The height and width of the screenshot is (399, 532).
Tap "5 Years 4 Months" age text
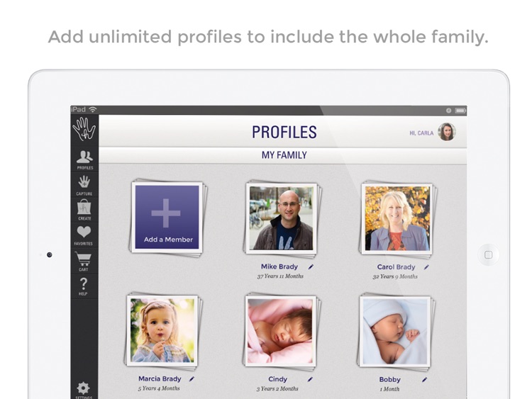[159, 388]
